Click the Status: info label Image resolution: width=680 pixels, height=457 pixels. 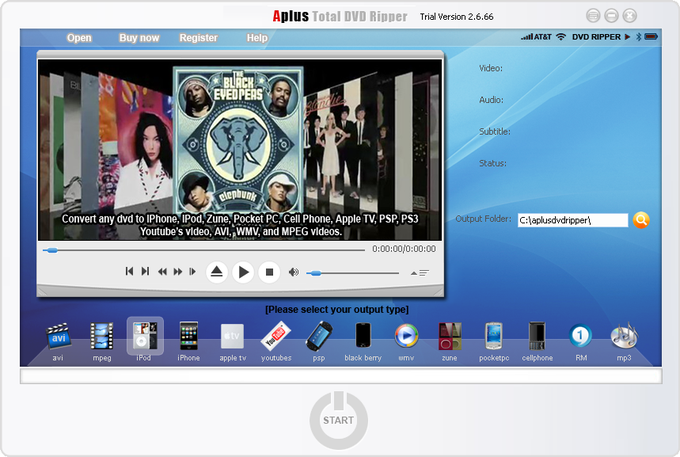click(x=493, y=163)
